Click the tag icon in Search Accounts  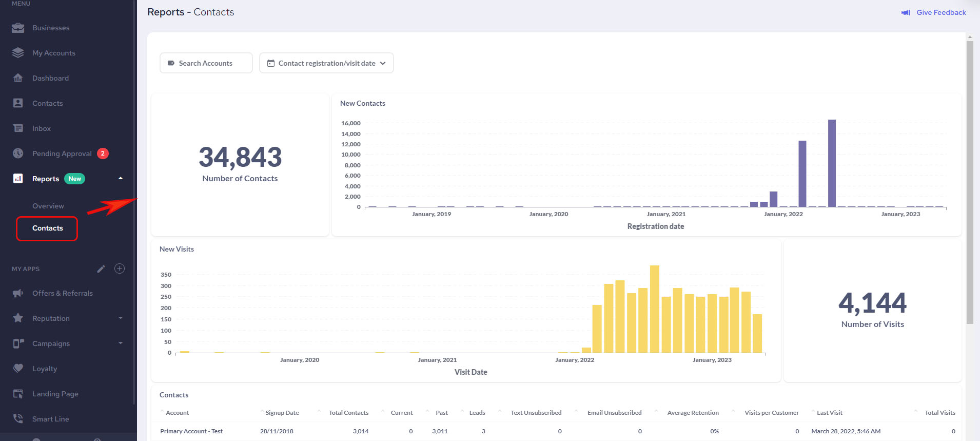[171, 63]
